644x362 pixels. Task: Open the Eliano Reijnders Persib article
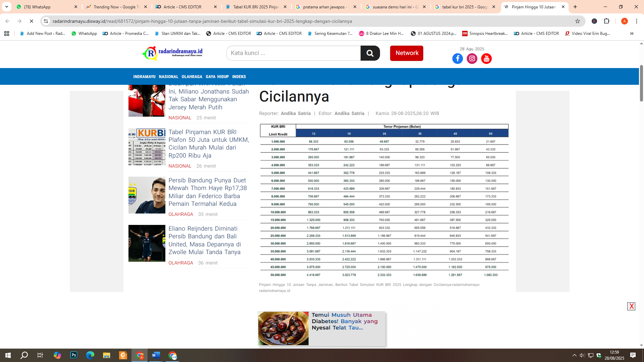click(x=205, y=240)
